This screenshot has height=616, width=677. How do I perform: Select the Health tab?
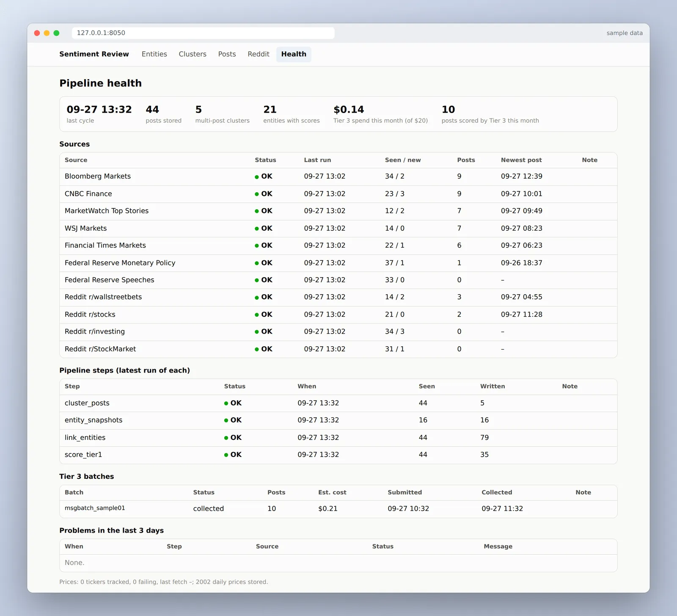tap(294, 54)
